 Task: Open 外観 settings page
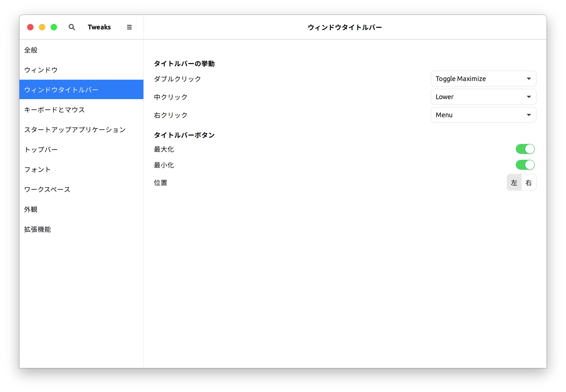pos(81,209)
